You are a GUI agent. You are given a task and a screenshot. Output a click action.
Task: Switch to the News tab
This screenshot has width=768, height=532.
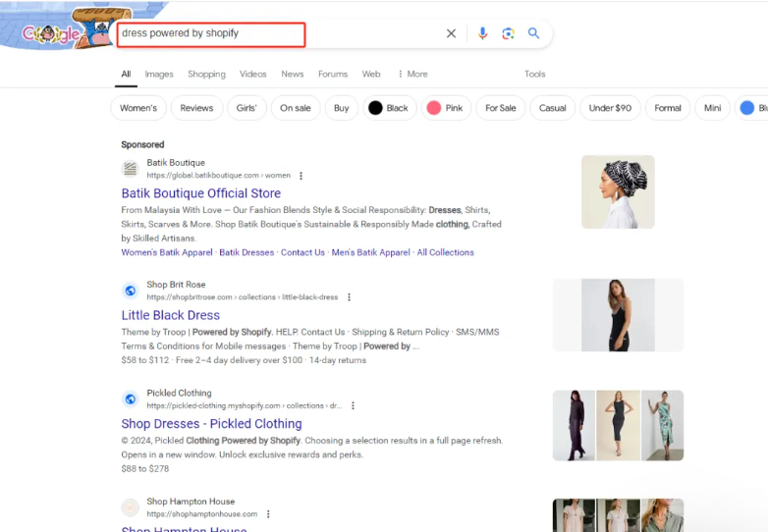point(293,74)
